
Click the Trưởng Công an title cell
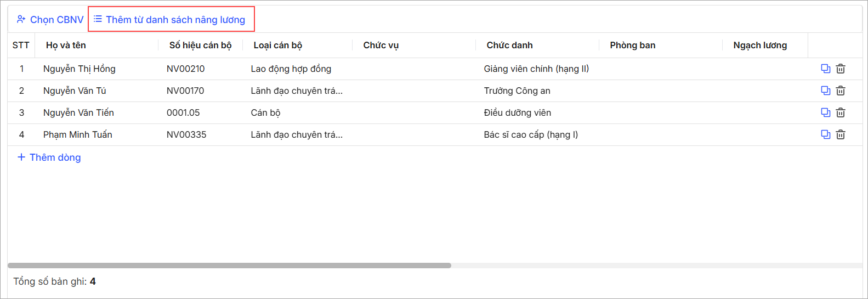pos(517,91)
